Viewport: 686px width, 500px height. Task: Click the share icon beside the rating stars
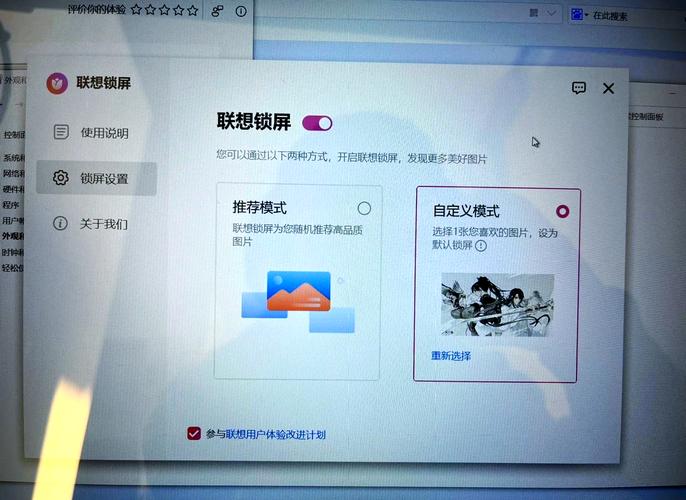[x=217, y=11]
